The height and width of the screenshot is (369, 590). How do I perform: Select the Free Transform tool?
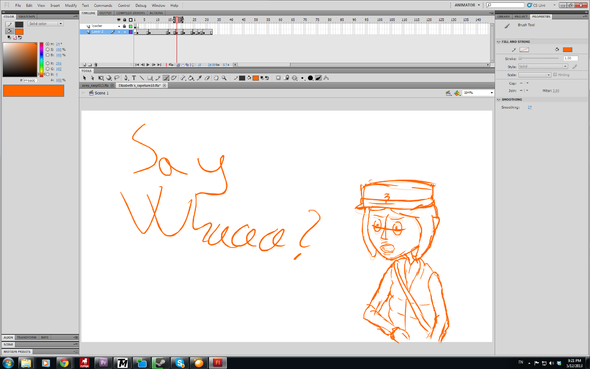[101, 78]
